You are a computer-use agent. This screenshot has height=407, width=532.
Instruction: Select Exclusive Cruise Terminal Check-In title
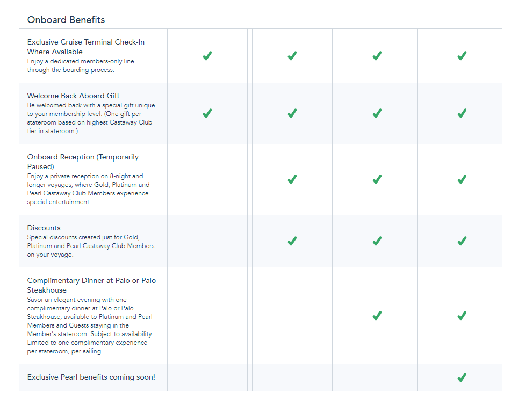pyautogui.click(x=86, y=47)
